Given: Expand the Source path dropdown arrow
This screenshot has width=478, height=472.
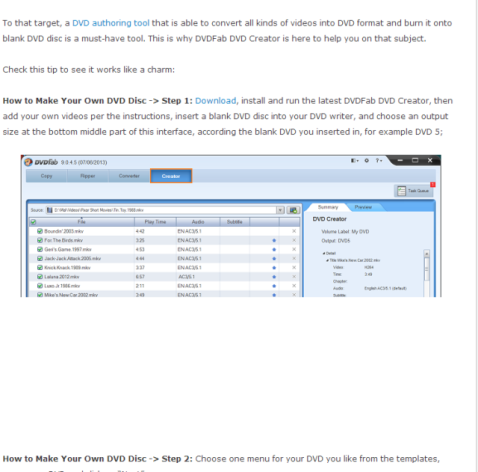Looking at the screenshot, I should tap(280, 210).
